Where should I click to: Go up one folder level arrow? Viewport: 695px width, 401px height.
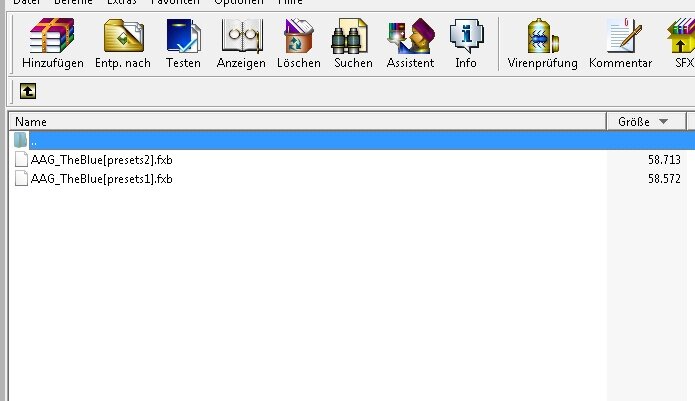28,90
